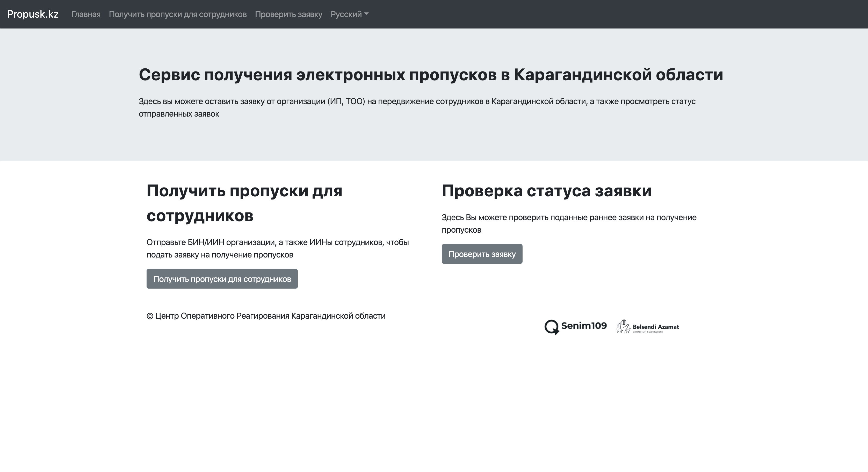Image resolution: width=868 pixels, height=472 pixels.
Task: Click intro paragraph starting Здесь вы можете оставить заявку
Action: (x=417, y=108)
